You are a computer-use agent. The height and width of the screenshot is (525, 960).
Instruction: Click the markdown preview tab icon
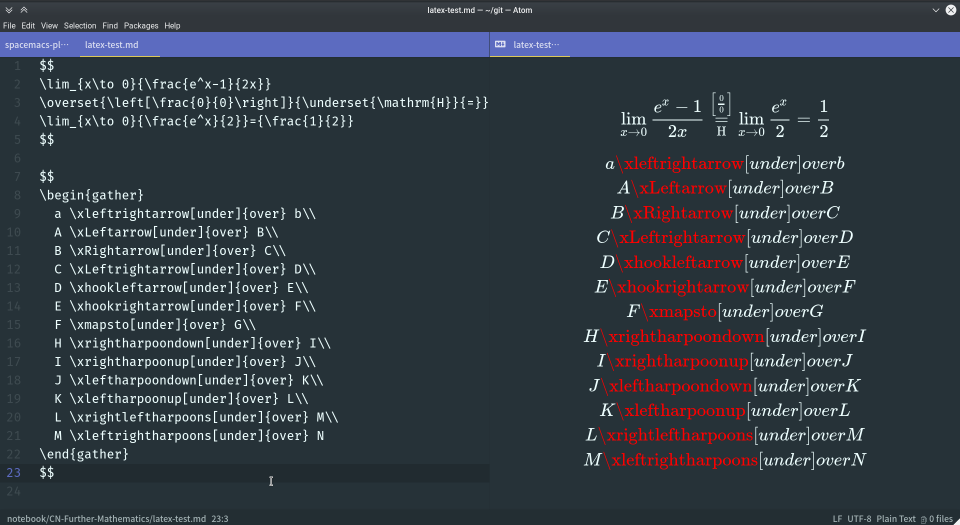500,45
